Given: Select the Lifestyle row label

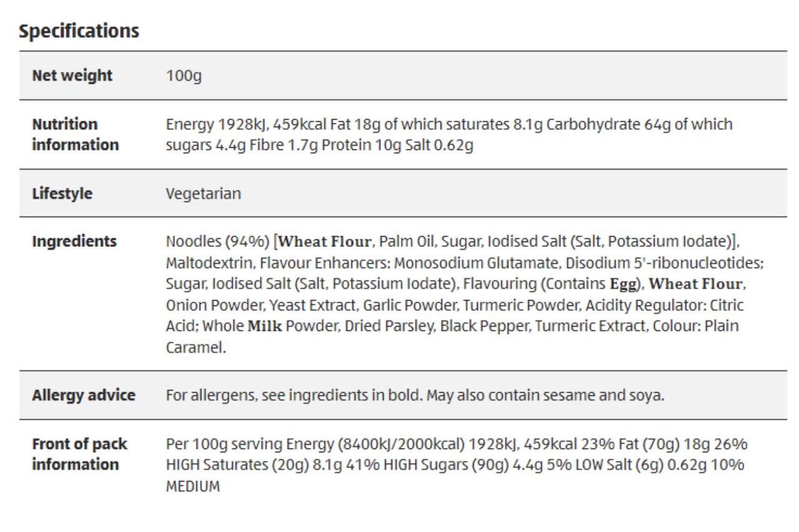Looking at the screenshot, I should pos(62,193).
